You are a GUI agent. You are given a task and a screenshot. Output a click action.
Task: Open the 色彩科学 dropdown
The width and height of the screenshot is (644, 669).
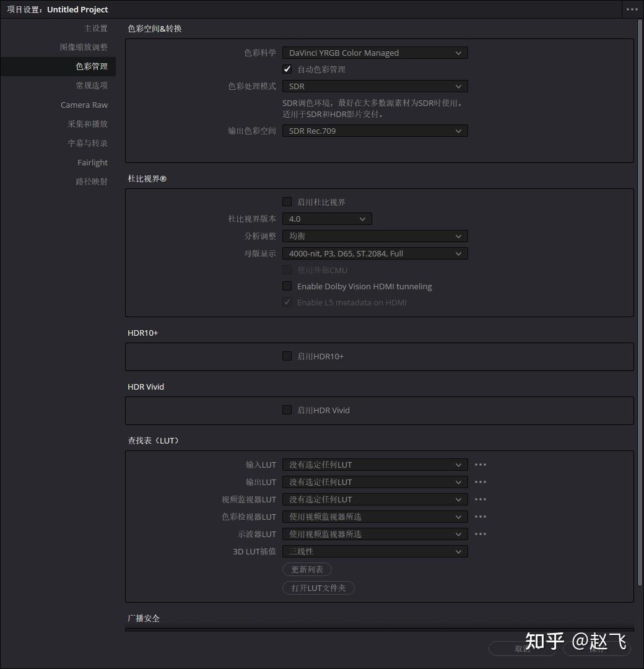pos(374,53)
